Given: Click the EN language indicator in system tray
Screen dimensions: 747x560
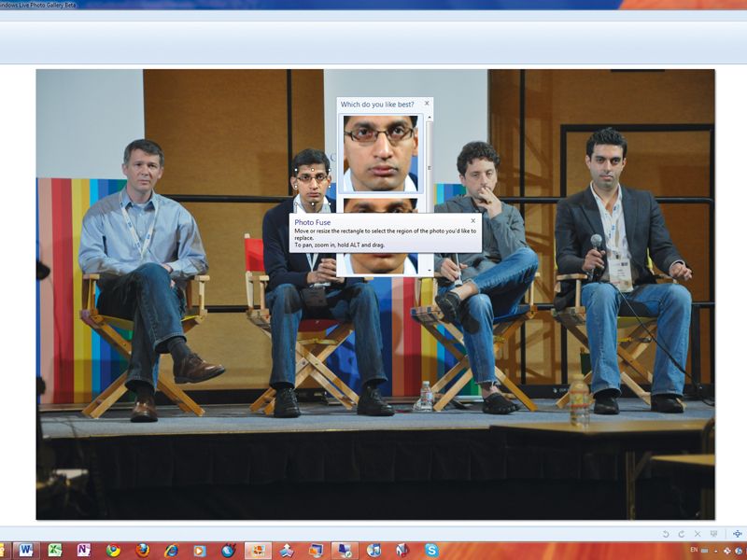Looking at the screenshot, I should click(x=694, y=550).
